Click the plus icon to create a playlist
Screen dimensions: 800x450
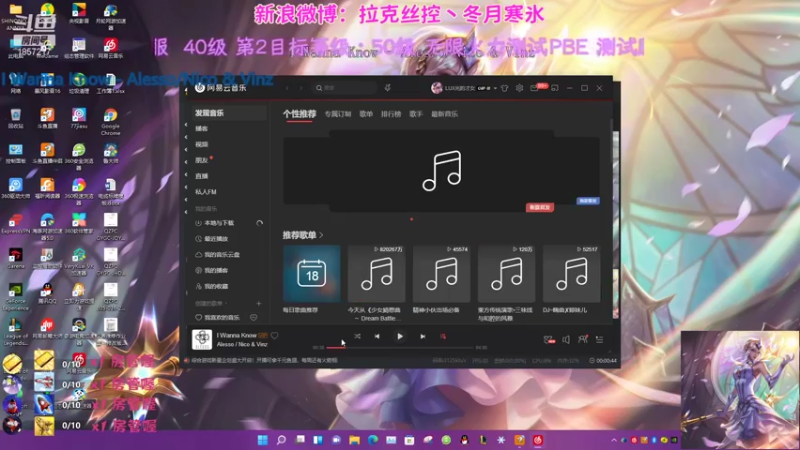pos(259,303)
